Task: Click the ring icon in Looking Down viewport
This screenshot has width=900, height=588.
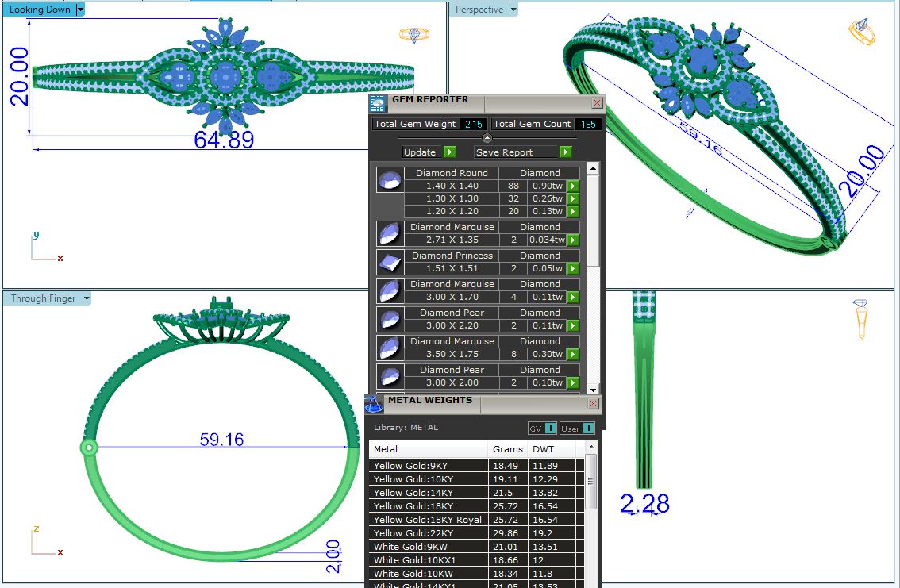Action: click(413, 35)
